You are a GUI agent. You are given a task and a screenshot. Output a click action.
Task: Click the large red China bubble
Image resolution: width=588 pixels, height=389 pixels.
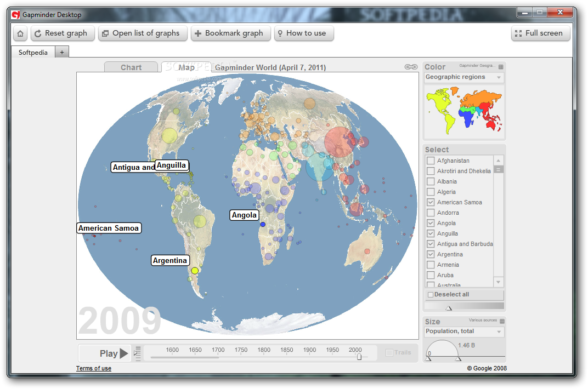[x=340, y=142]
